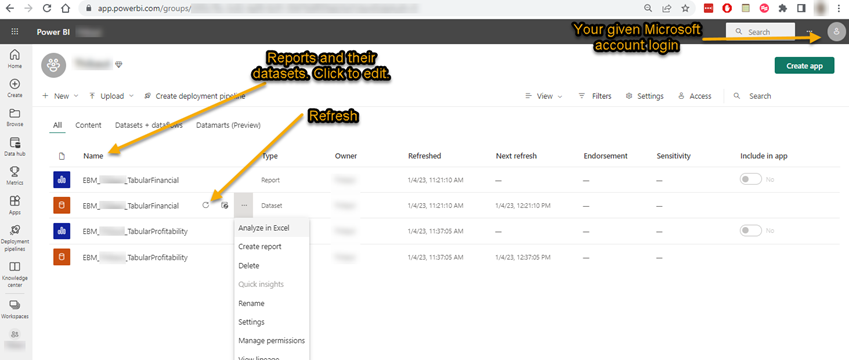Select Analyze in Excel from the menu
The image size is (849, 360).
[x=271, y=228]
